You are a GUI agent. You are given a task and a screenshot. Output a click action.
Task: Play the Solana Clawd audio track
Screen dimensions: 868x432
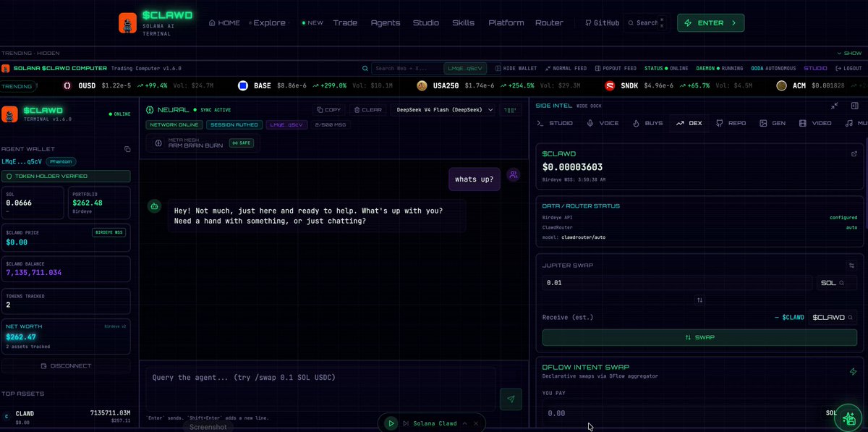coord(391,423)
